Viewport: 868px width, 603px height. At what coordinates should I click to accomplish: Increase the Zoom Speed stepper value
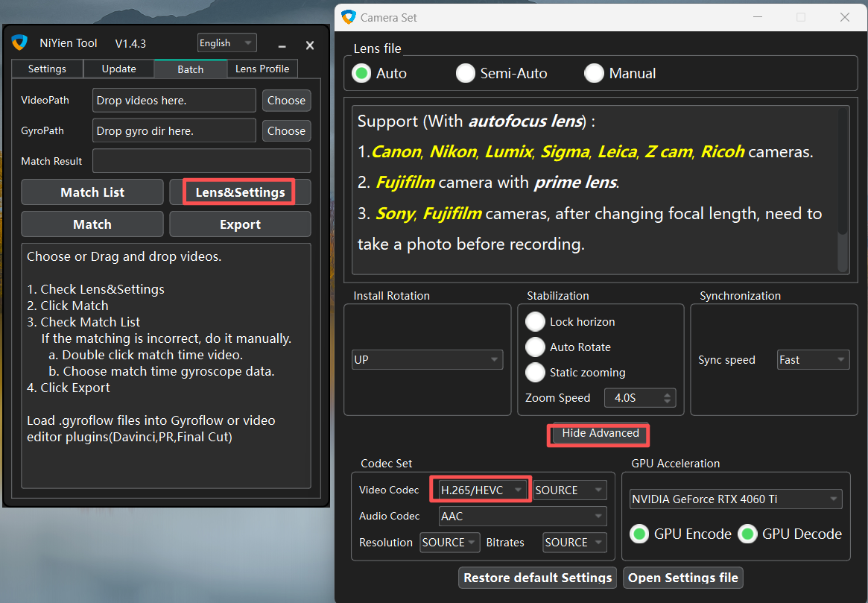pos(668,394)
